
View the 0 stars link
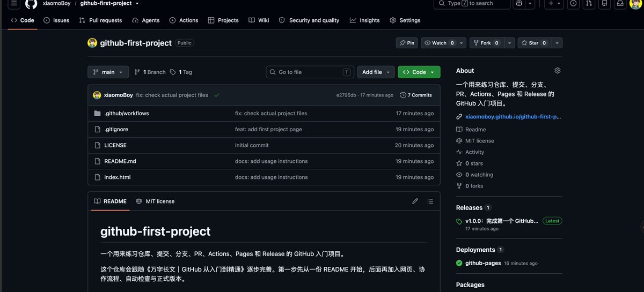470,163
